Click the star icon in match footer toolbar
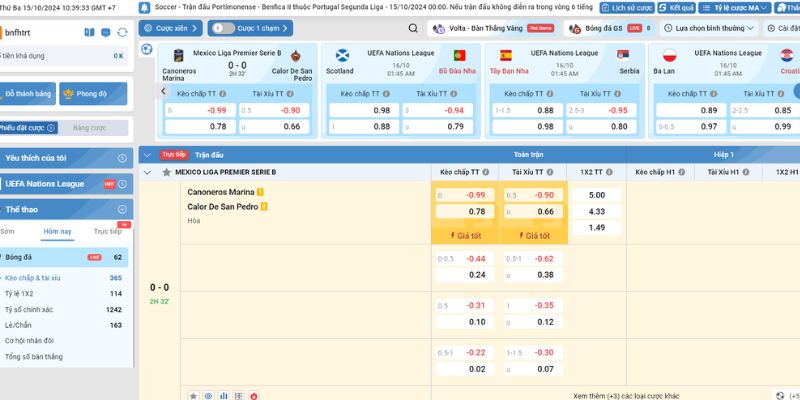Image resolution: width=800 pixels, height=400 pixels. click(193, 395)
